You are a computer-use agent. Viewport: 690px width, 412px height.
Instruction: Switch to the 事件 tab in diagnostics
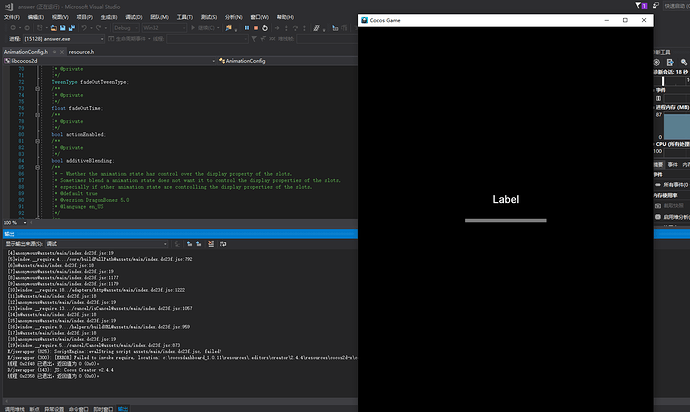672,165
